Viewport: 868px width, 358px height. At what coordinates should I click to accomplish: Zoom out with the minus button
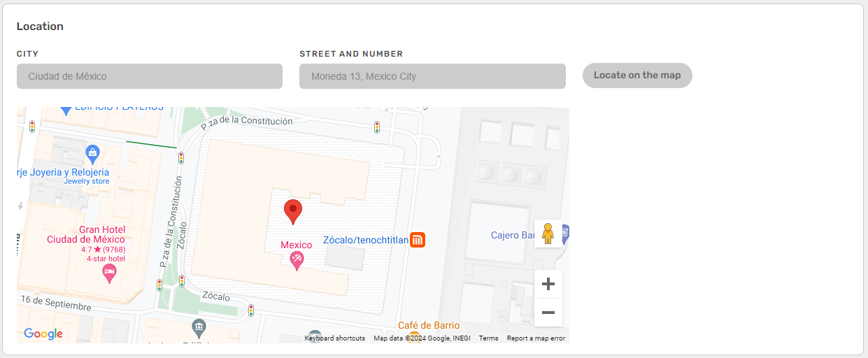point(548,313)
